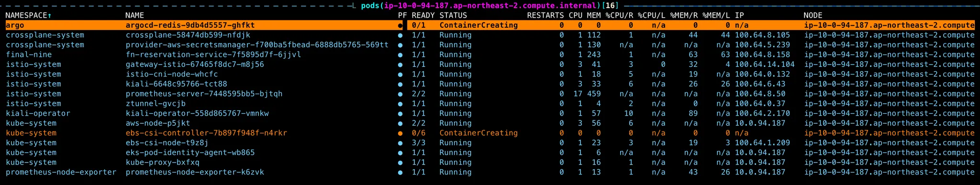Click the PF dot for crossplane-58474db599-nfdjk
The width and height of the screenshot is (980, 185).
[x=400, y=35]
